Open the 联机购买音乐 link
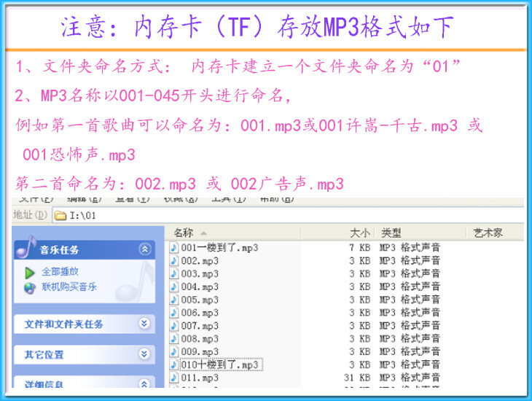 [x=69, y=287]
